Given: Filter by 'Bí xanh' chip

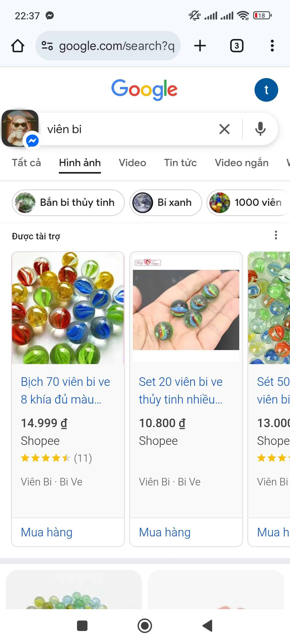Looking at the screenshot, I should tap(166, 203).
